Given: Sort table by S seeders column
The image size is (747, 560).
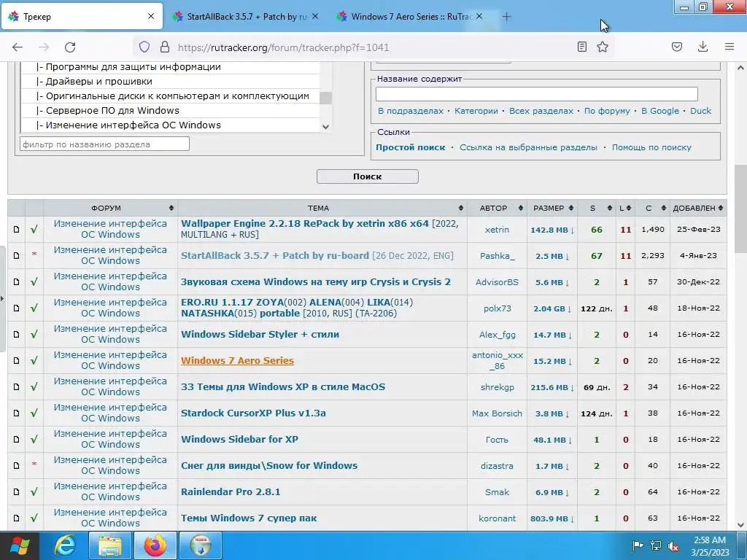Looking at the screenshot, I should tap(597, 208).
